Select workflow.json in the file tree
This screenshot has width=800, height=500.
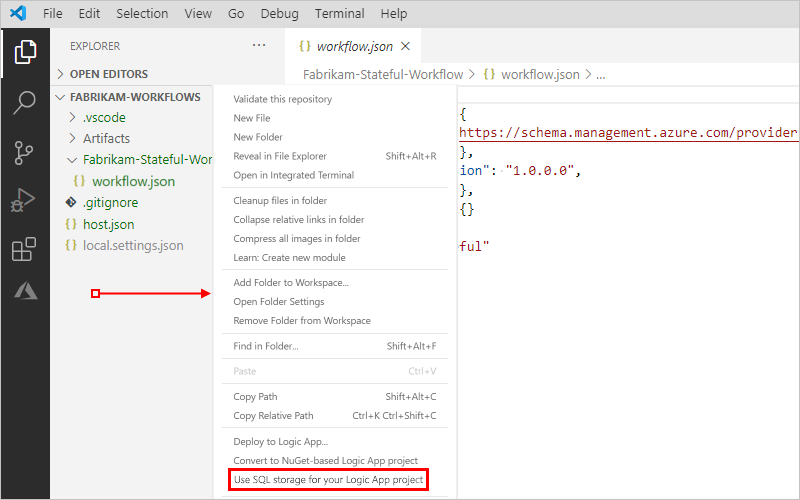tap(132, 181)
